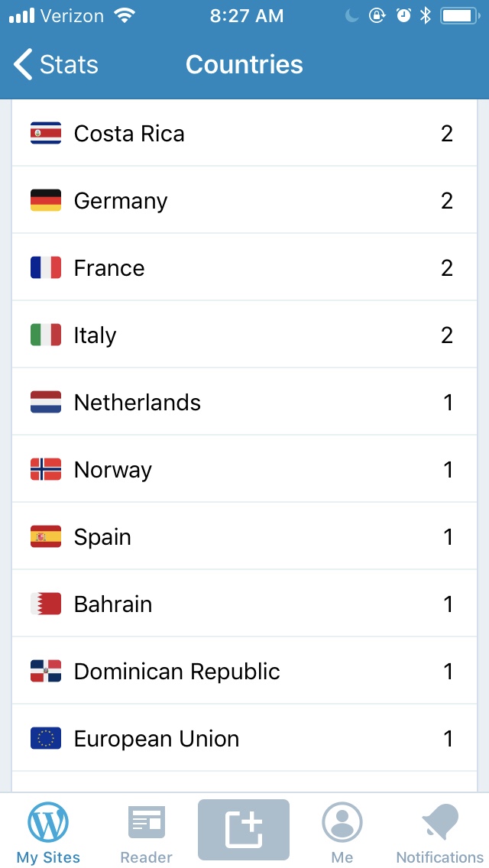489x868 pixels.
Task: Open Notifications bell tab
Action: (439, 831)
